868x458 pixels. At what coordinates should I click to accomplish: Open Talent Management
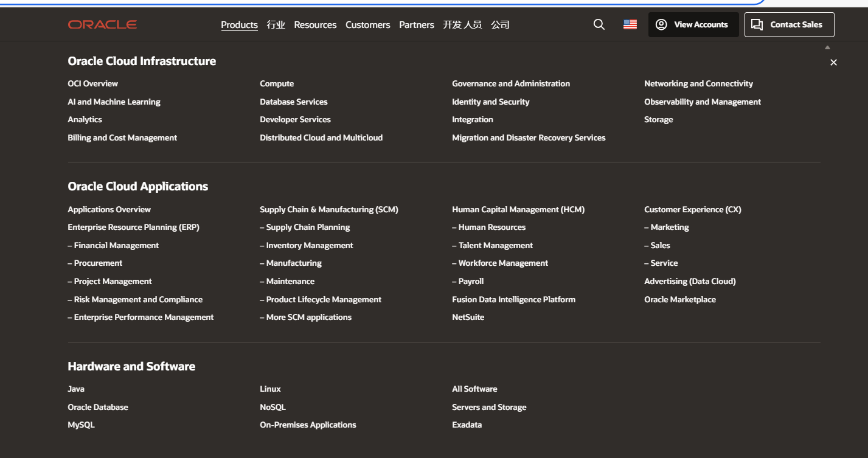click(x=493, y=246)
